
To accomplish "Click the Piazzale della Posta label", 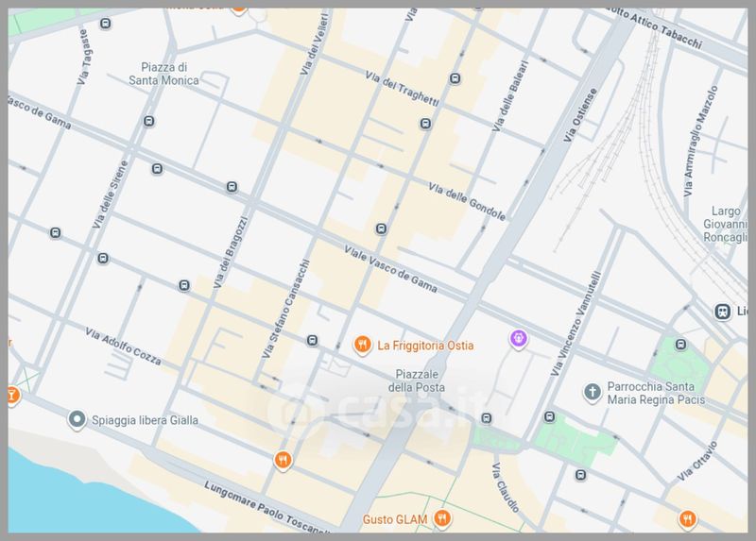I will [x=418, y=380].
